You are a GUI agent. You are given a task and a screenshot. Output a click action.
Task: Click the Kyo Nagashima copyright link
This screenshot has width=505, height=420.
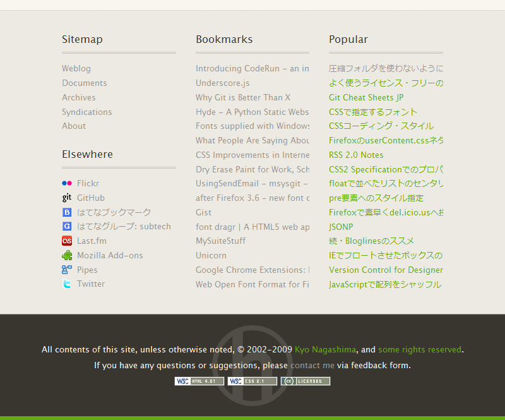(326, 349)
